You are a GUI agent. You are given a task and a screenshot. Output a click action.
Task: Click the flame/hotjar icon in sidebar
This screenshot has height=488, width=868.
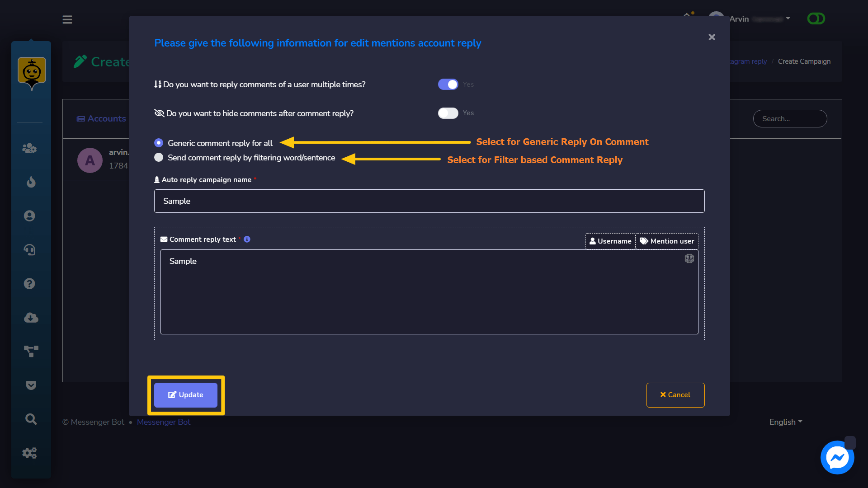pos(31,183)
